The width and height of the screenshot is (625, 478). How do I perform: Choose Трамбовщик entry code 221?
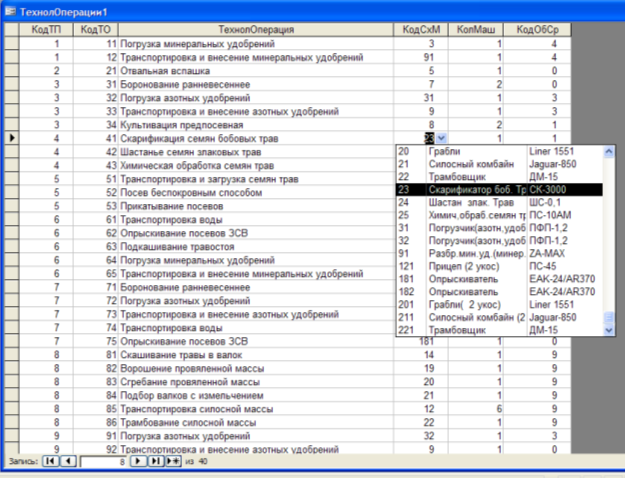(x=499, y=330)
